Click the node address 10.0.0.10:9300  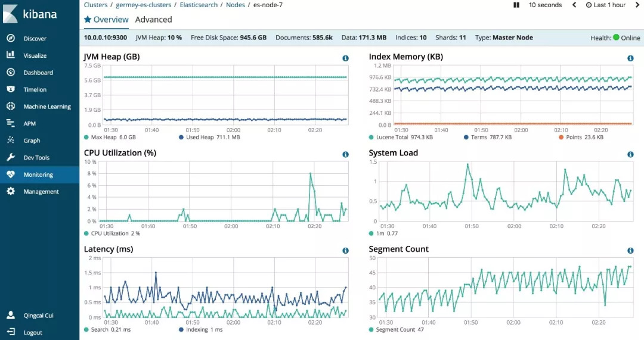coord(106,38)
